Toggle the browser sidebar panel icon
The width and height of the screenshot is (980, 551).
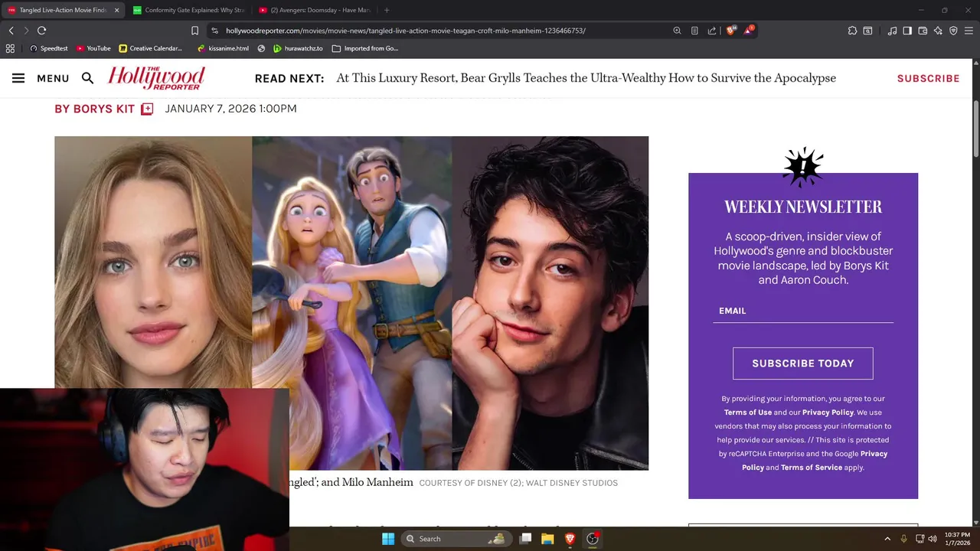pyautogui.click(x=907, y=31)
